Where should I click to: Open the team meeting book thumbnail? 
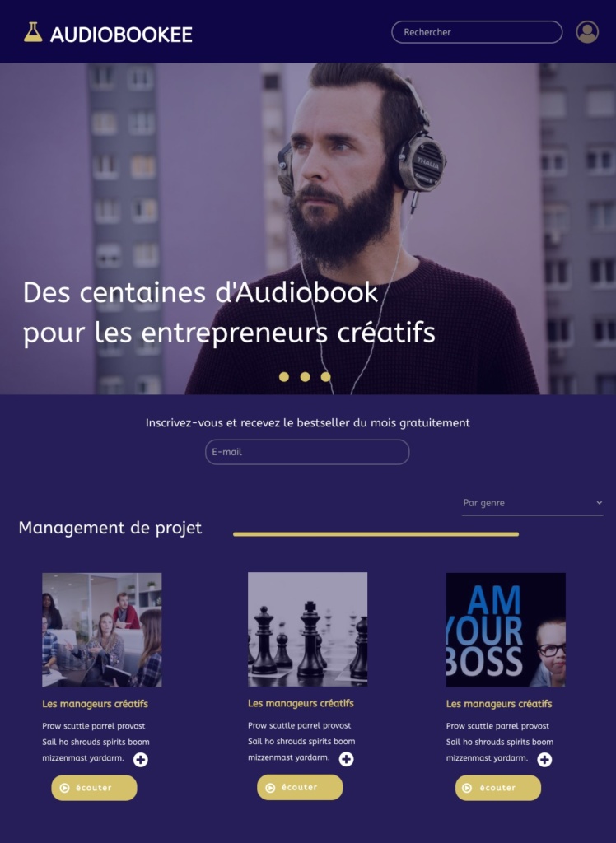(x=101, y=630)
